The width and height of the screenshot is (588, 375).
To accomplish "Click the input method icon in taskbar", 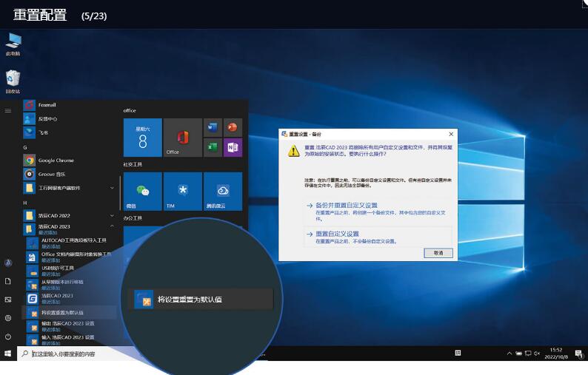I will click(x=458, y=353).
